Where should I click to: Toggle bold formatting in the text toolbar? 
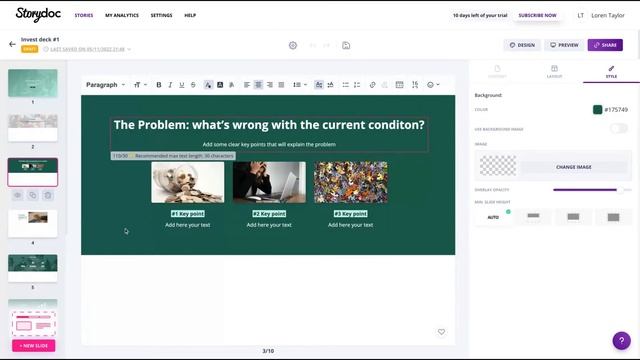click(159, 85)
